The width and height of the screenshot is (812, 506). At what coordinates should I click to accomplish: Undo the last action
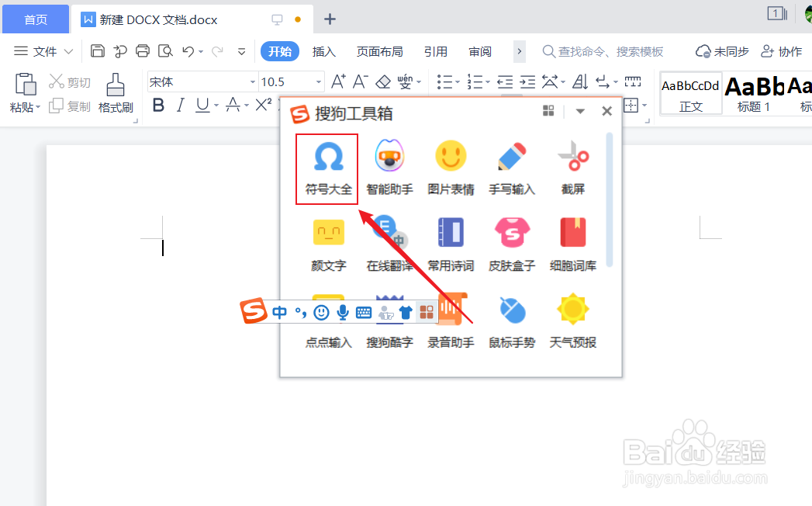point(188,50)
